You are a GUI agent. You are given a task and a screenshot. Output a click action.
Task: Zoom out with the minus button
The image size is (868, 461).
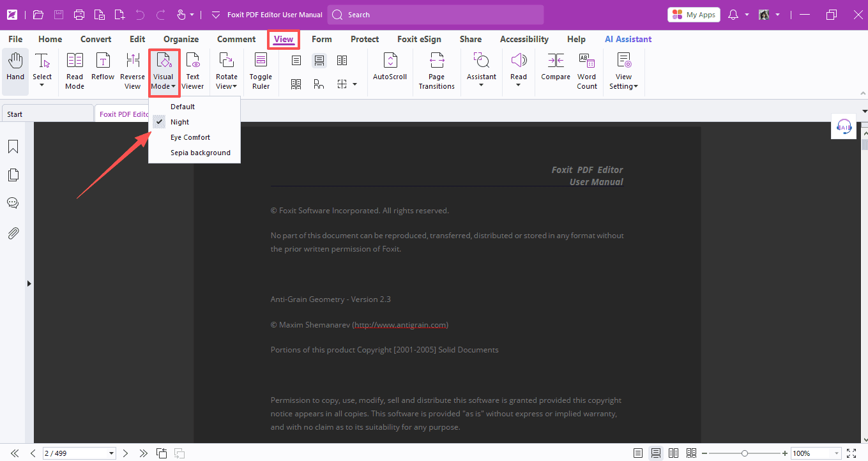pyautogui.click(x=705, y=453)
